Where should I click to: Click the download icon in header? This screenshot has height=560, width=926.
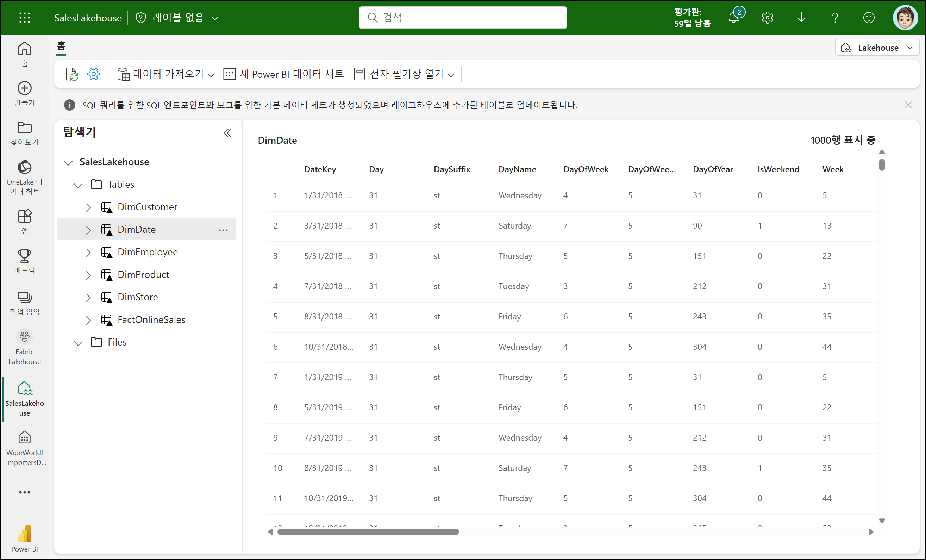[x=801, y=18]
